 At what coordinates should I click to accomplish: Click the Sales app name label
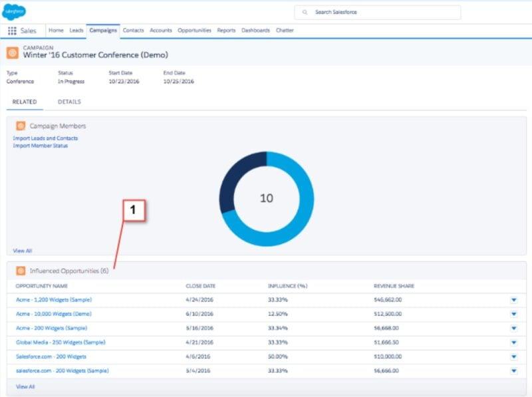tap(28, 31)
